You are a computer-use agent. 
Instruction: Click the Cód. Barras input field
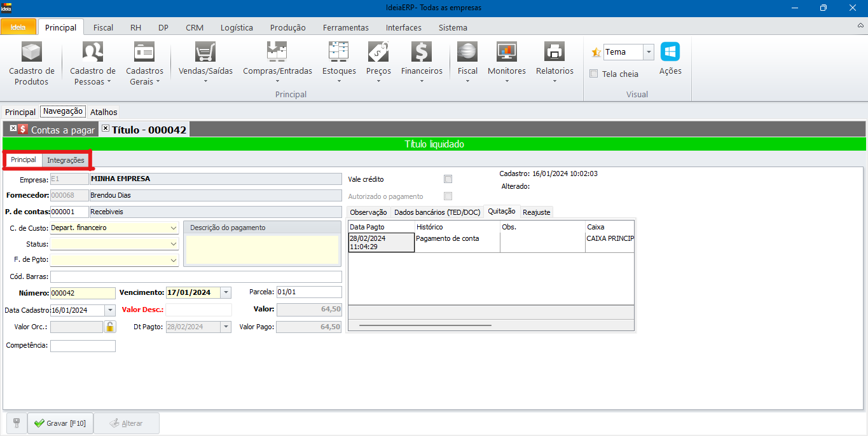[196, 276]
